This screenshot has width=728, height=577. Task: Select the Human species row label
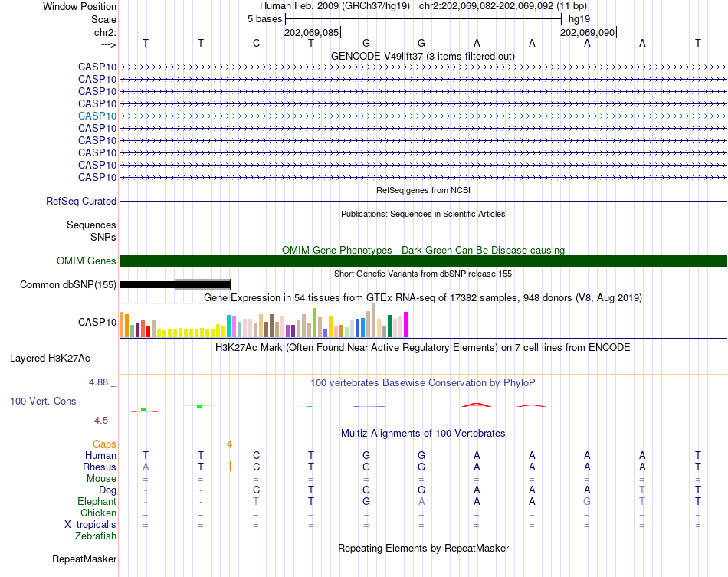coord(100,455)
